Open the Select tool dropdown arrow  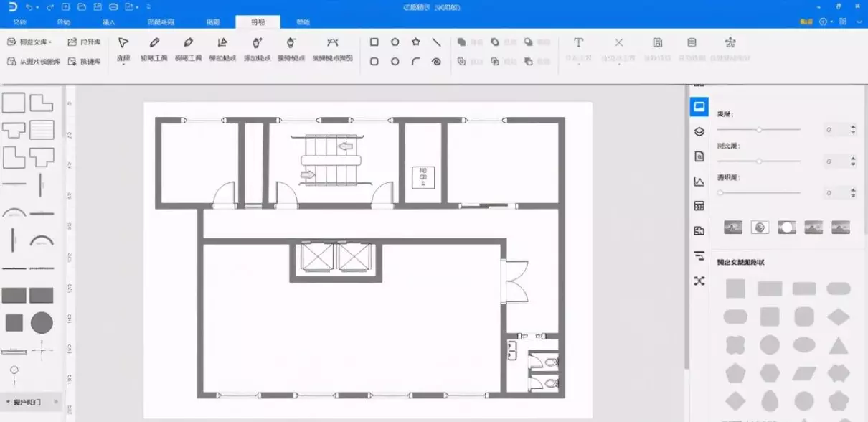click(123, 65)
